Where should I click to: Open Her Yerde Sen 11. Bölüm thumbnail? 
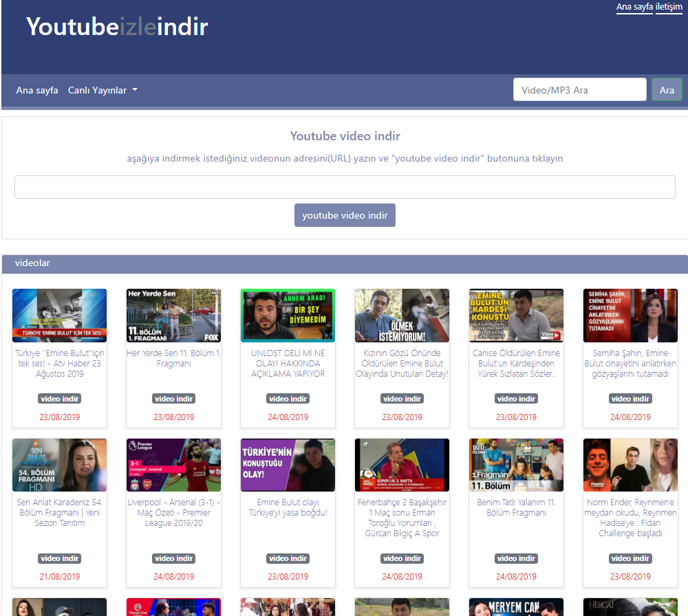coord(174,316)
